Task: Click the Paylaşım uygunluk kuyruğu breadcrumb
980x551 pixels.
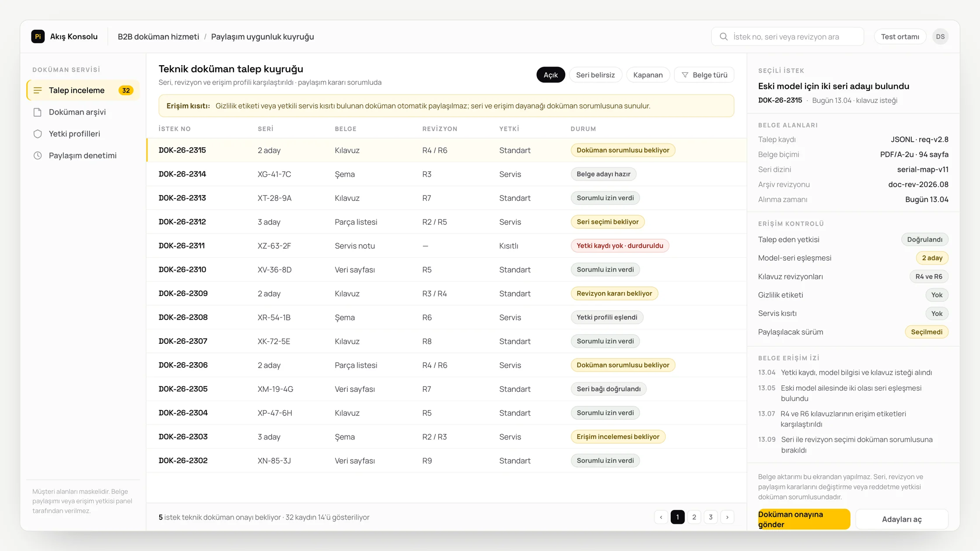Action: pyautogui.click(x=262, y=37)
